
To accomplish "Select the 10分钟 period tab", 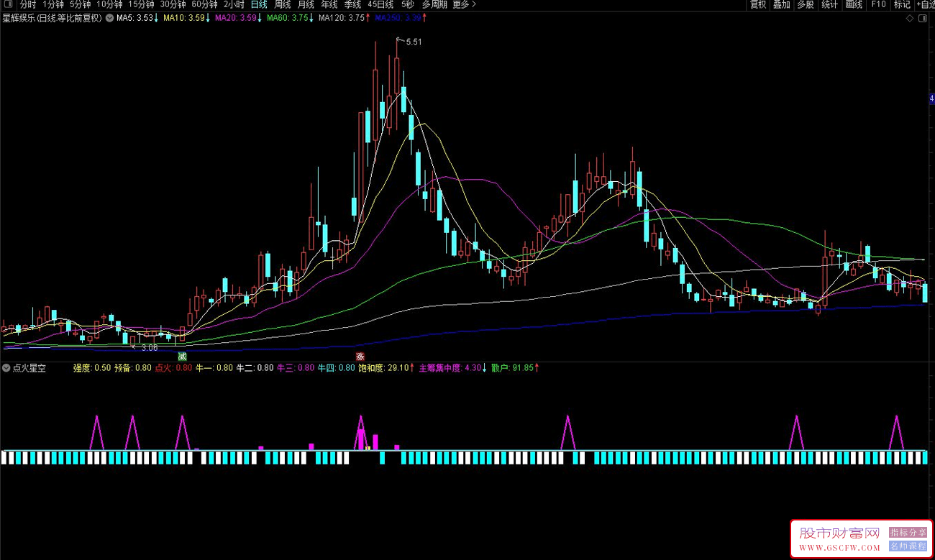I will pos(109,4).
